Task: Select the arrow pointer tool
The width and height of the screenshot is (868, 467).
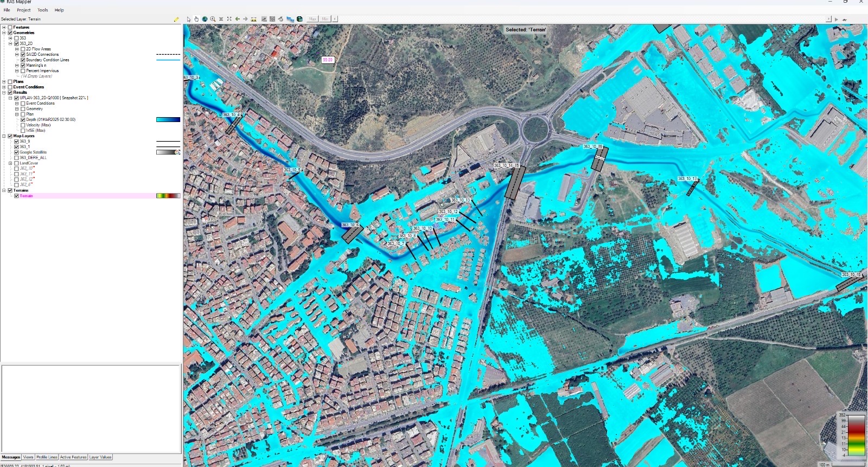Action: point(189,19)
